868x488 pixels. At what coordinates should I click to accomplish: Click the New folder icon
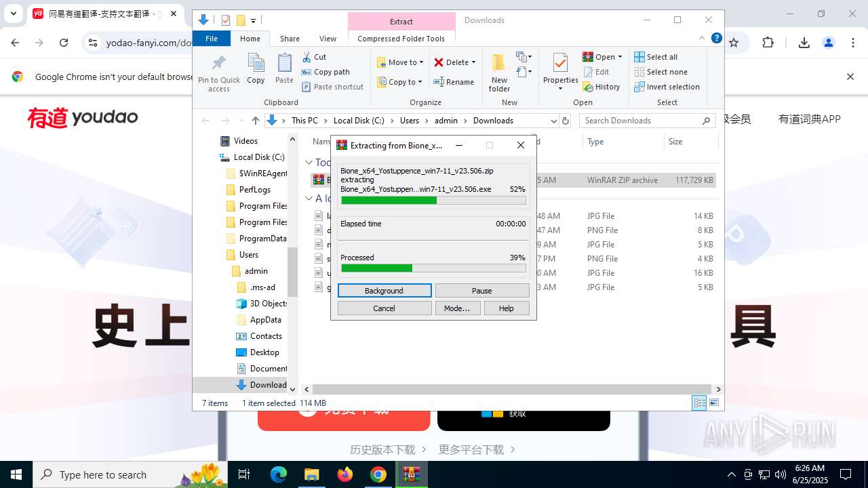click(x=499, y=63)
